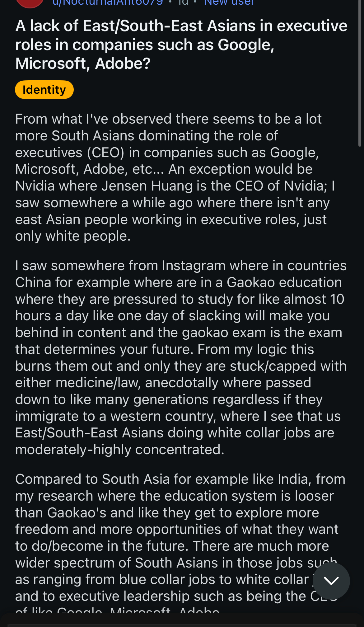
Task: Select the yellow Identity flair tag
Action: click(44, 90)
